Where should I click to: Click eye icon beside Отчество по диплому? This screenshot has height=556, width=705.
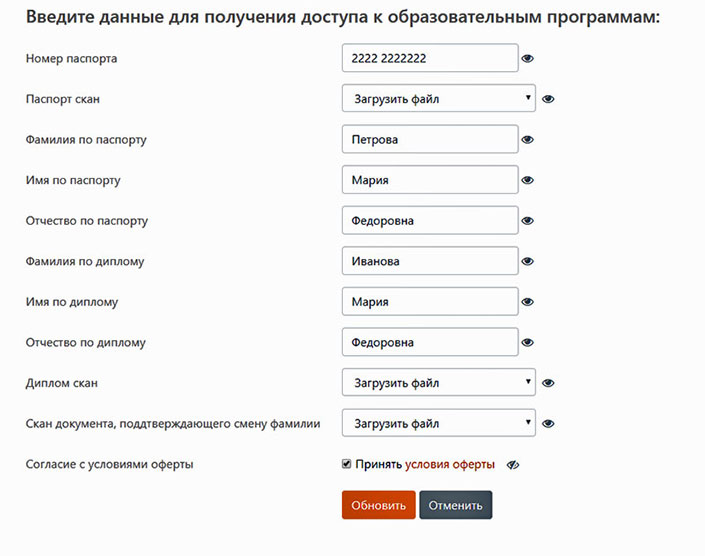[527, 342]
